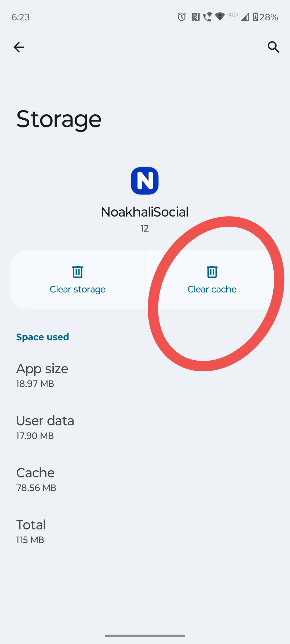
Task: Tap the bottom navigation gesture bar
Action: [145, 636]
